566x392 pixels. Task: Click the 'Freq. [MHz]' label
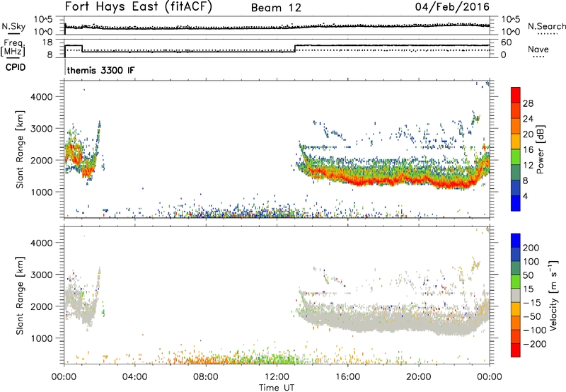pos(13,47)
